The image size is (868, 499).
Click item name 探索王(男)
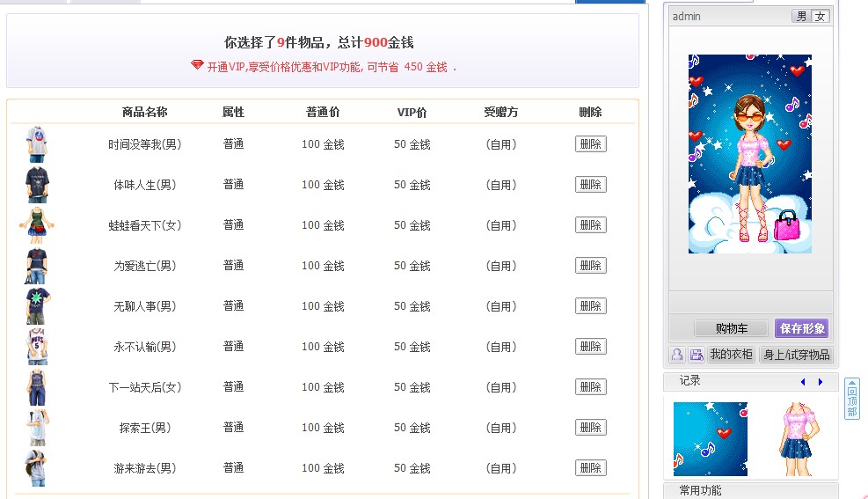click(x=144, y=428)
